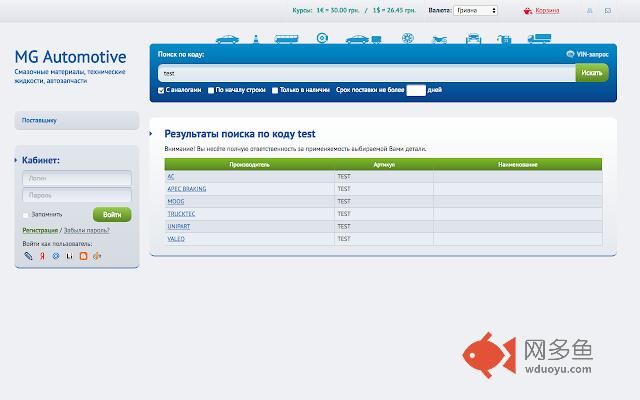The height and width of the screenshot is (400, 640).
Task: Open the shopping cart (Корзина)
Action: point(547,10)
